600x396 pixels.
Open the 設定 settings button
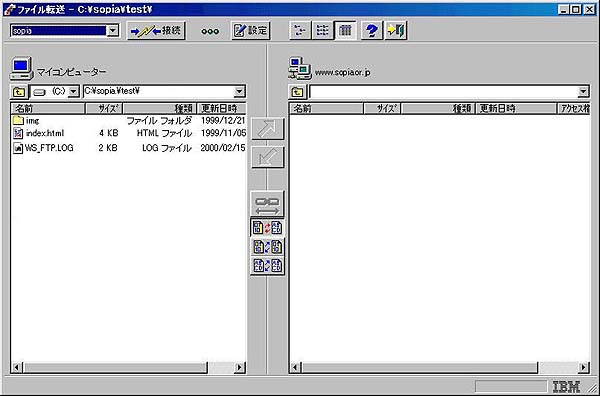[251, 31]
